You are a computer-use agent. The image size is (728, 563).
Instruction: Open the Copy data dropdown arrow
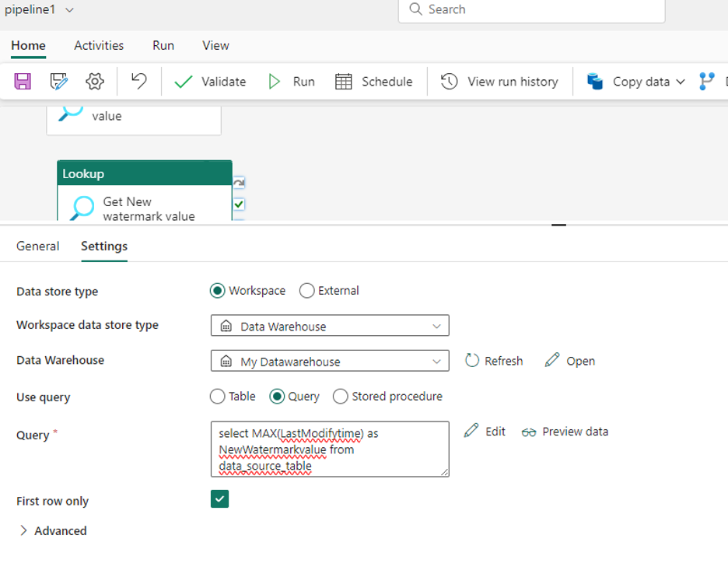[x=681, y=82]
